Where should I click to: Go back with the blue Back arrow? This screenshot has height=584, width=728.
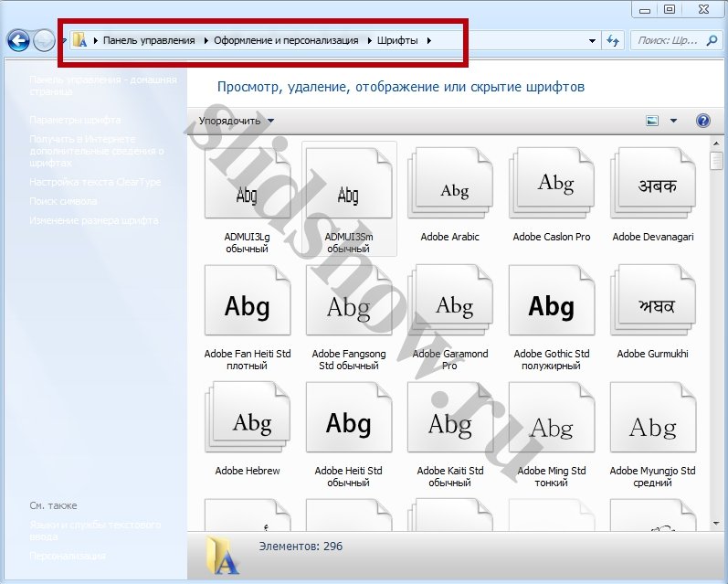(18, 41)
